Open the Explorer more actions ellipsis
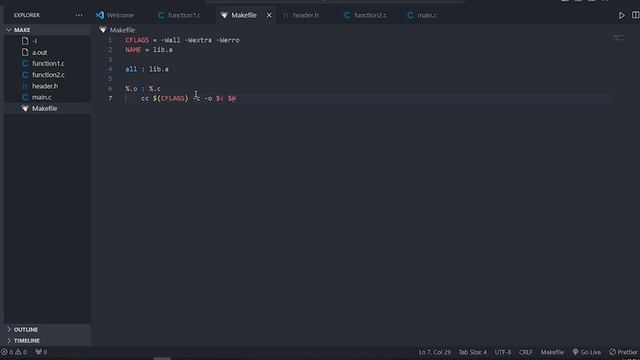Viewport: 640px width, 360px height. (x=79, y=15)
